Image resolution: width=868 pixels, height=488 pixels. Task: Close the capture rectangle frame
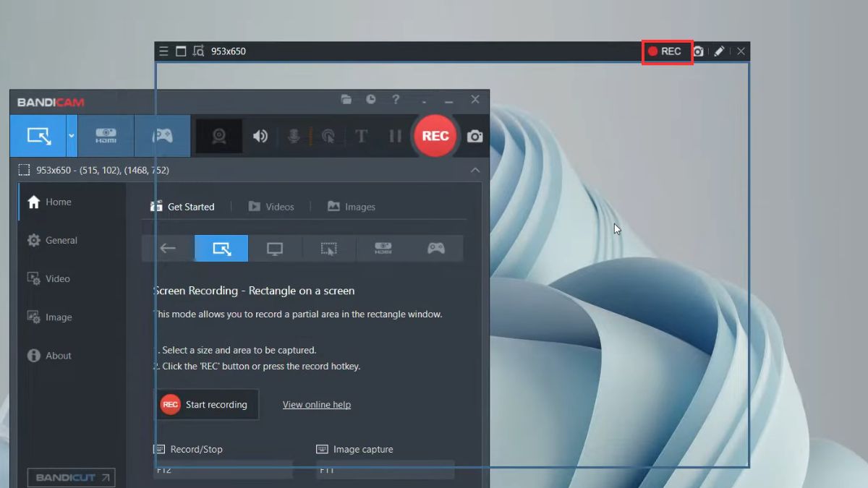pyautogui.click(x=741, y=51)
